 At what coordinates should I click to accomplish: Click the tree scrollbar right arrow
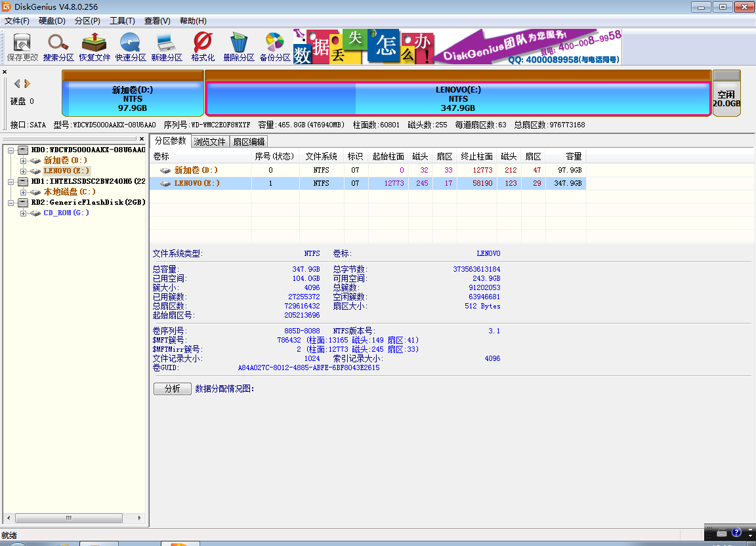point(140,518)
